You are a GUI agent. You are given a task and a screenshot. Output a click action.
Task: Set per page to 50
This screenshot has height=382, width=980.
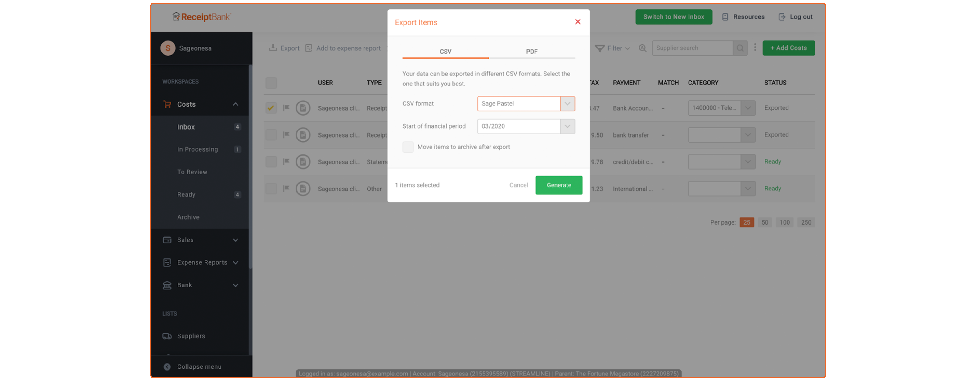[x=765, y=223]
